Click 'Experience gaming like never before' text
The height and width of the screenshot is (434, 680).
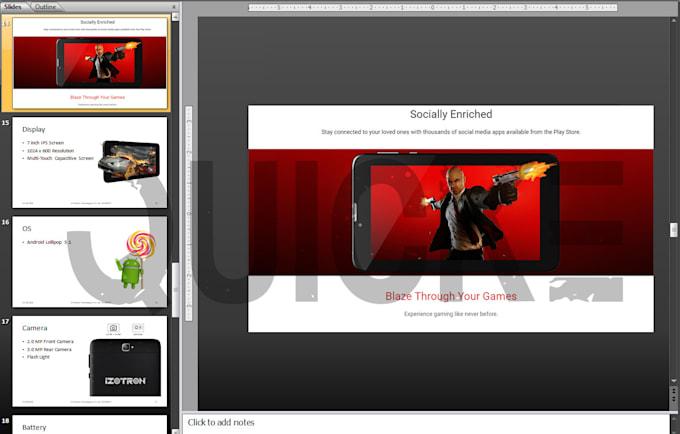(x=451, y=313)
